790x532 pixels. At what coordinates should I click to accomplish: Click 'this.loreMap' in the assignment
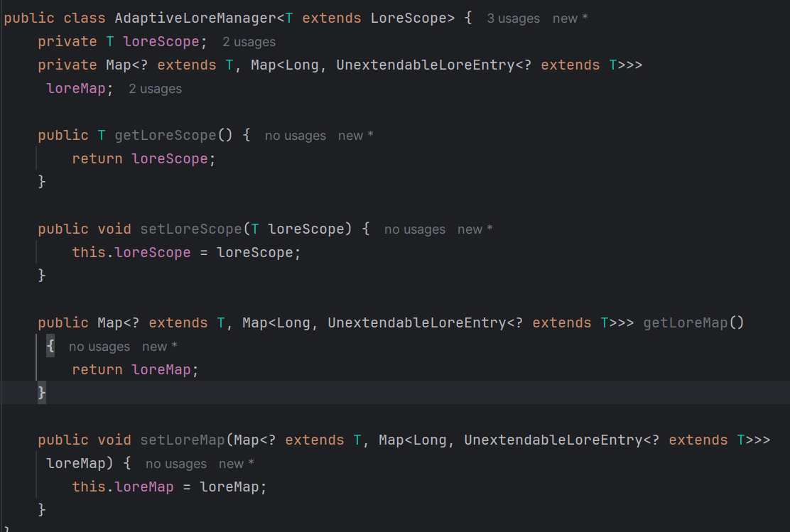point(123,487)
